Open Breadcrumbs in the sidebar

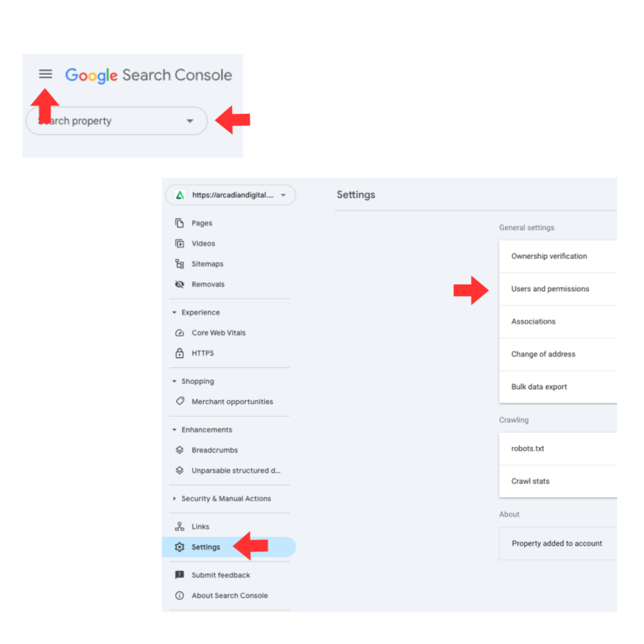click(x=213, y=450)
